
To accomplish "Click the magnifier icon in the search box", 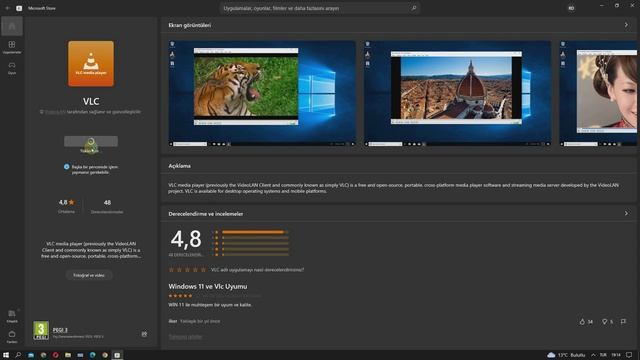I will click(x=413, y=8).
